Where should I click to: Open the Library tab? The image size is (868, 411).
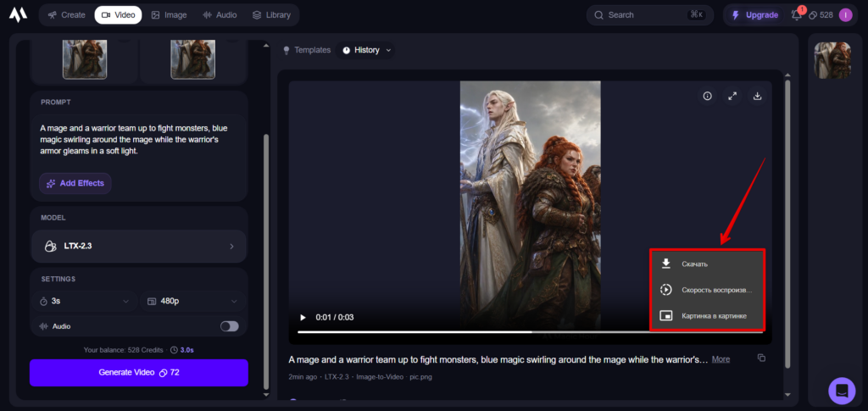click(271, 15)
